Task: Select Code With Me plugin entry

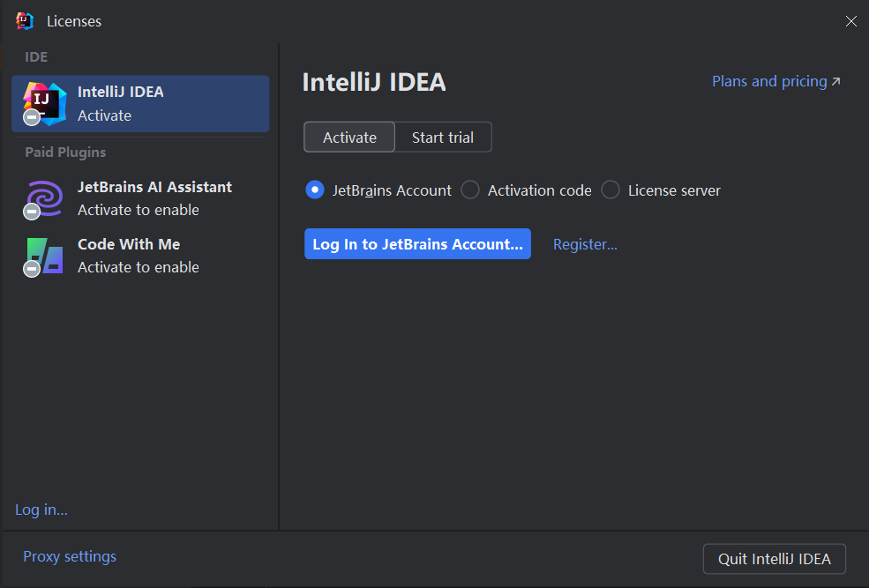Action: (140, 256)
